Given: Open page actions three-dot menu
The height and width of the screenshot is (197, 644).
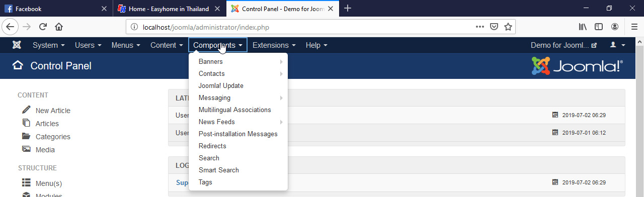Looking at the screenshot, I should coord(480,27).
